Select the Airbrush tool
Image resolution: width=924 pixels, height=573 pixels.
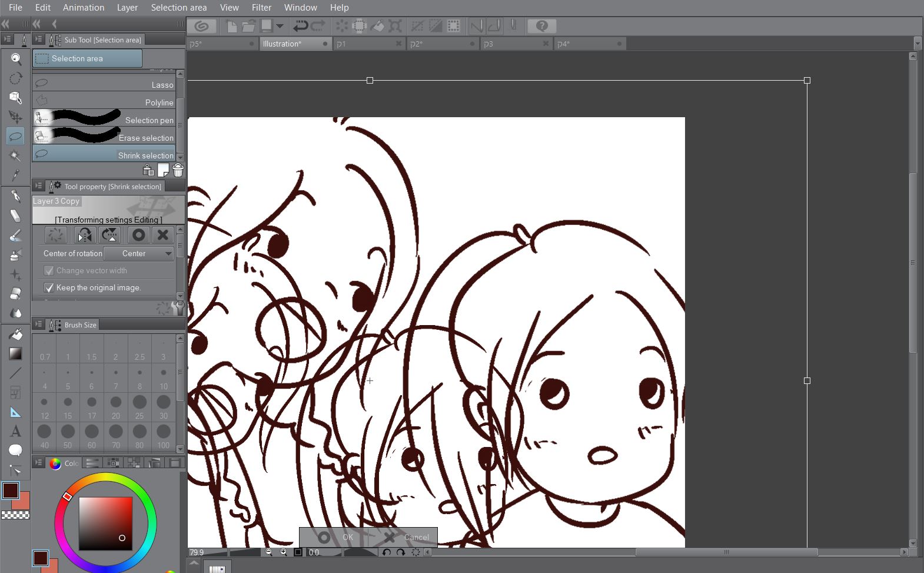(16, 255)
